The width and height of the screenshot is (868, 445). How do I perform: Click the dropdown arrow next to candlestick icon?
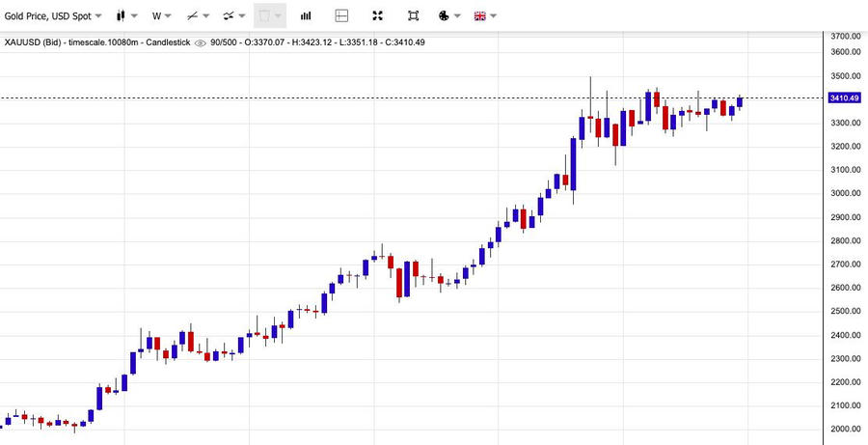(x=134, y=16)
